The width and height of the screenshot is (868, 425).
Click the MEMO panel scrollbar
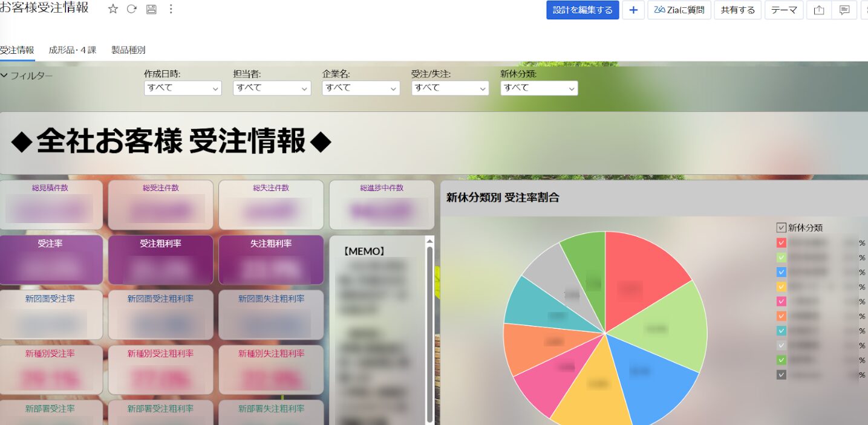[430, 334]
